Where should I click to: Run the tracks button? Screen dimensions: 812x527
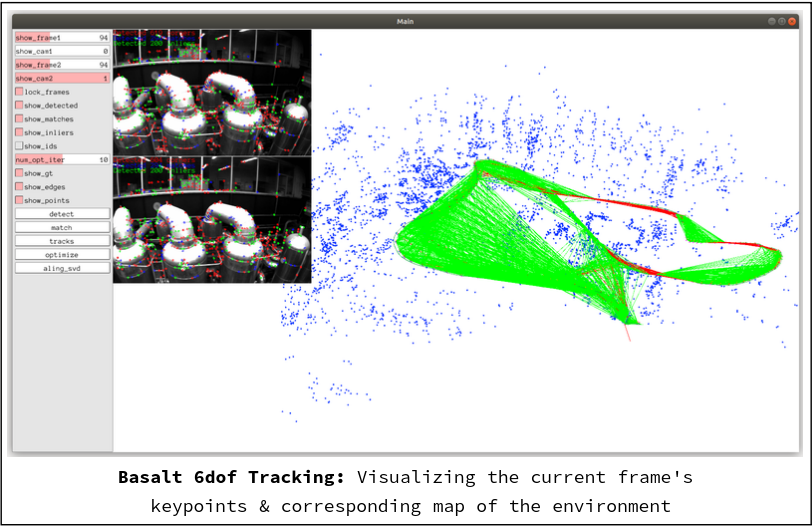click(62, 241)
